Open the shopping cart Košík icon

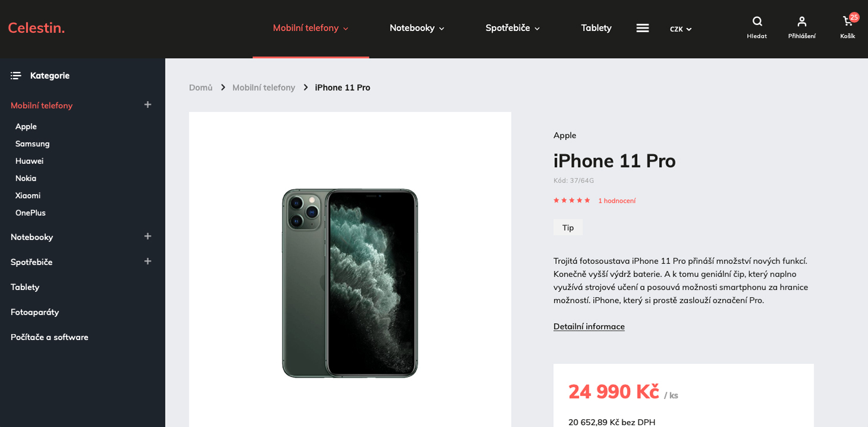848,21
